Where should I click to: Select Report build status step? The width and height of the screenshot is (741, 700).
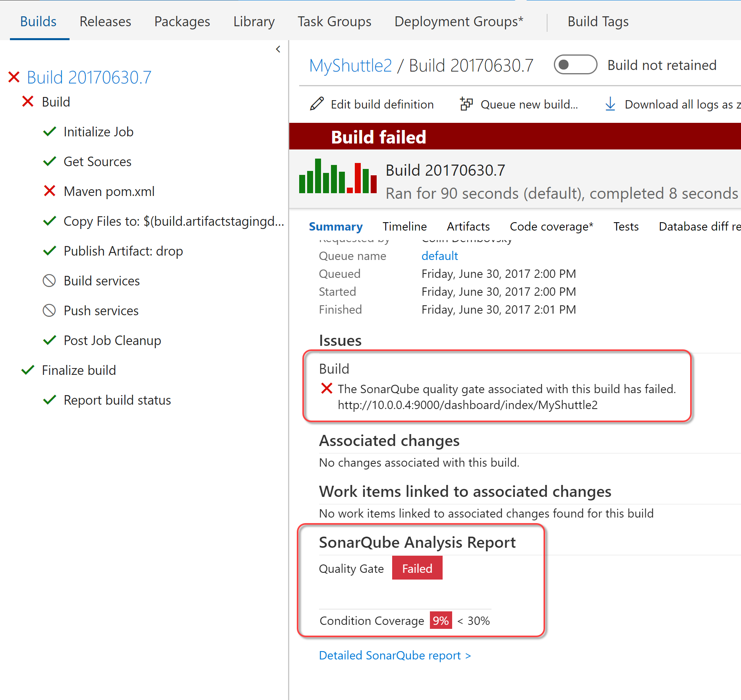pos(117,400)
